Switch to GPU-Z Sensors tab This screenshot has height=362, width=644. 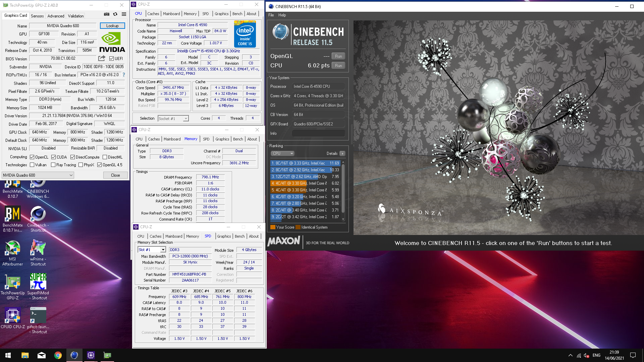pyautogui.click(x=37, y=16)
